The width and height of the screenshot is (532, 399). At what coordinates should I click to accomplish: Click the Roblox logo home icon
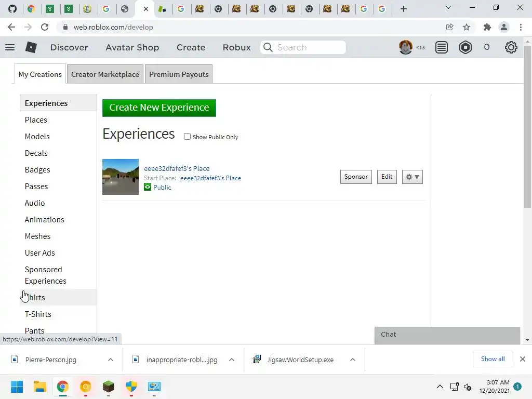[31, 47]
